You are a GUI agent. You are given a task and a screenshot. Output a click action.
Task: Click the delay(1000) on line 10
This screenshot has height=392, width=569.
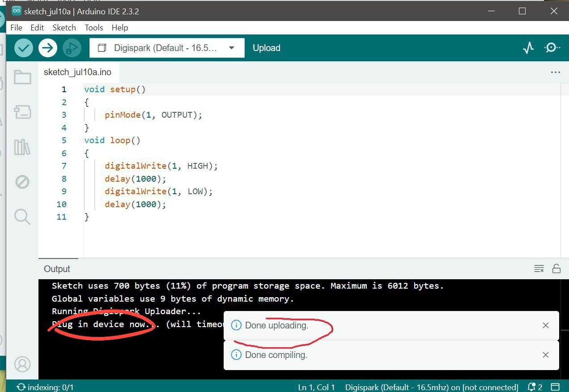click(x=136, y=205)
